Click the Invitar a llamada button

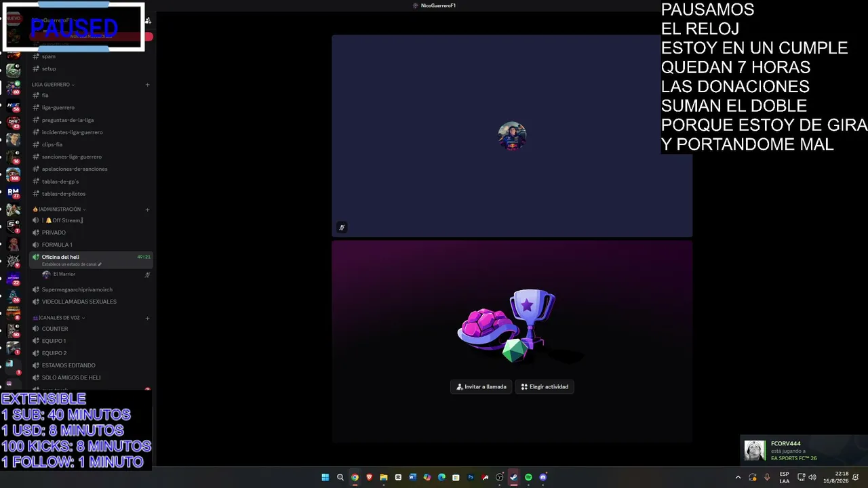coord(481,387)
